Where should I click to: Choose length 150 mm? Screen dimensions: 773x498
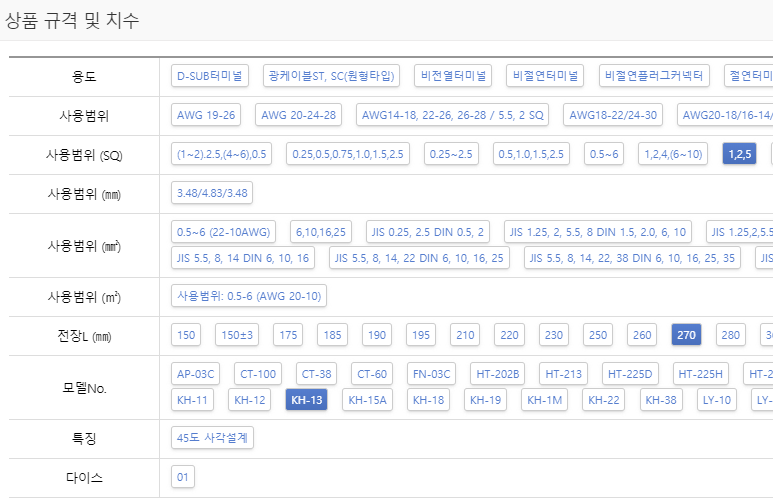click(186, 335)
